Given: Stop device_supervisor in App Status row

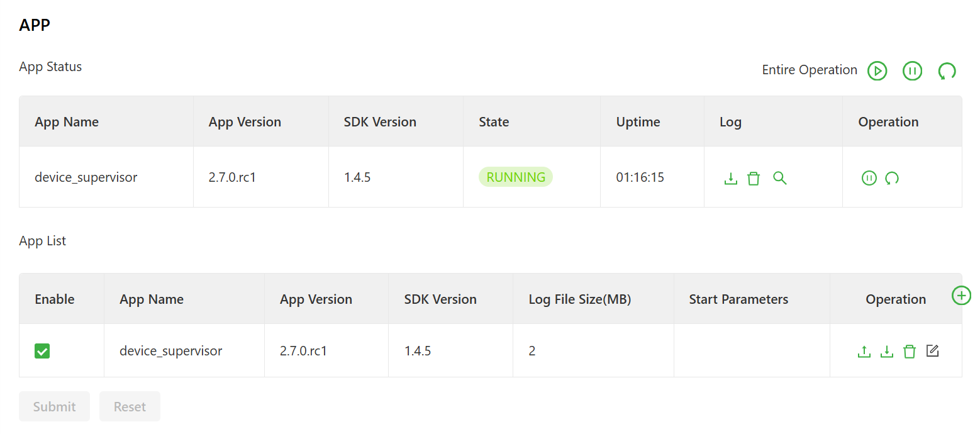Looking at the screenshot, I should [x=869, y=178].
